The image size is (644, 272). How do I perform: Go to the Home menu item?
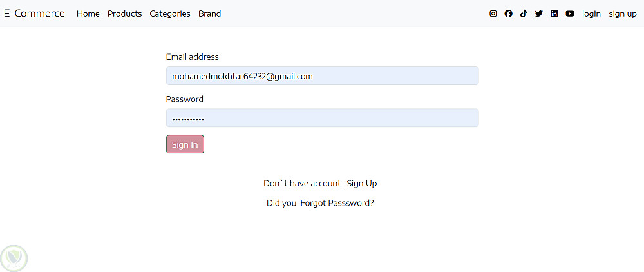(x=88, y=14)
